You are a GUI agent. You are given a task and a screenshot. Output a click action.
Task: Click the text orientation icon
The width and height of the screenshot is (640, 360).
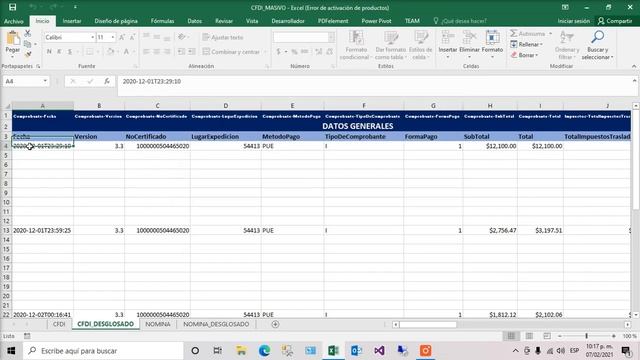(182, 37)
